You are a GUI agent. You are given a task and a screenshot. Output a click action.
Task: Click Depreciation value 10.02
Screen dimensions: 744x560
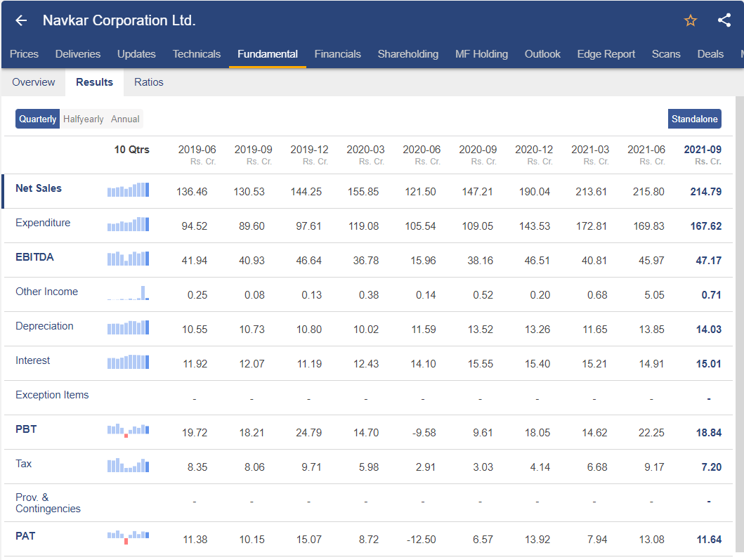click(366, 330)
